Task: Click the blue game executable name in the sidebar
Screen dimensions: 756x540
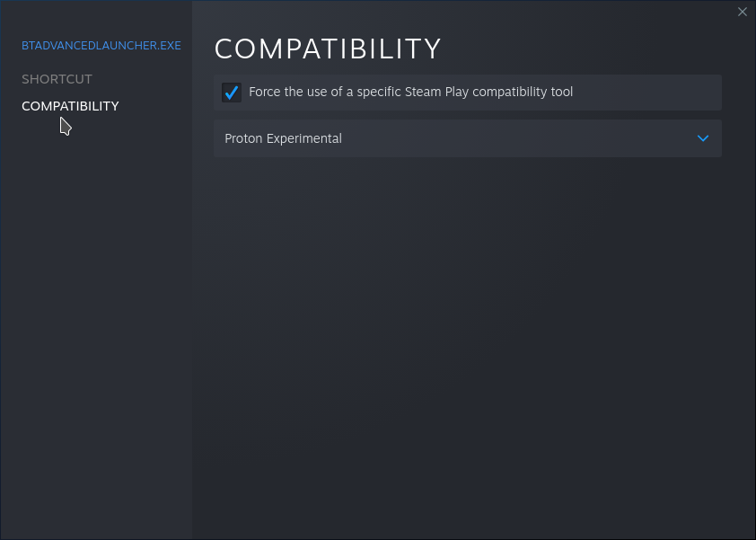Action: tap(101, 45)
